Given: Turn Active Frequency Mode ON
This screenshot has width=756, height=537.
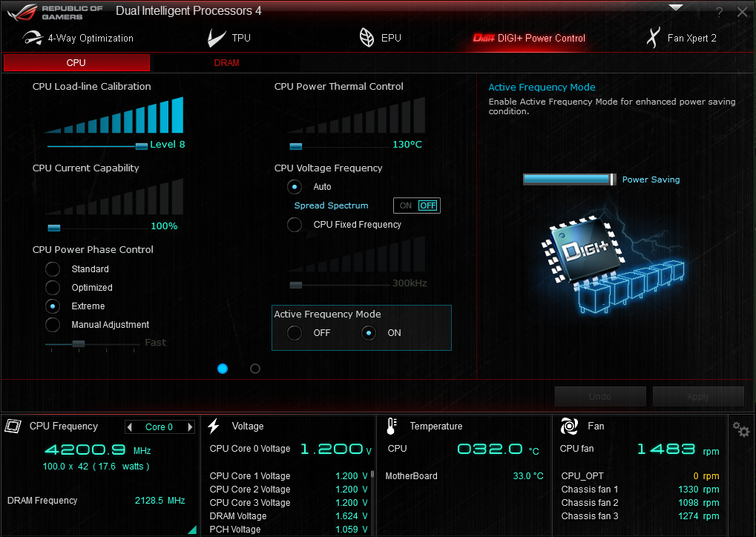Looking at the screenshot, I should tap(369, 332).
